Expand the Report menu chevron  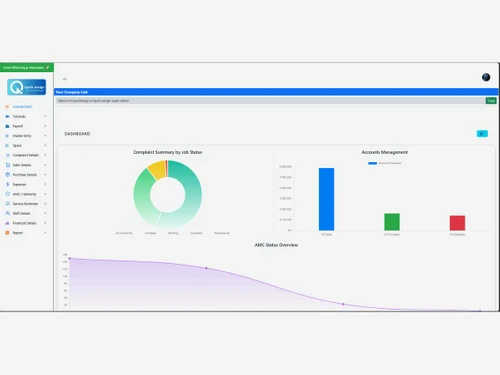(45, 233)
